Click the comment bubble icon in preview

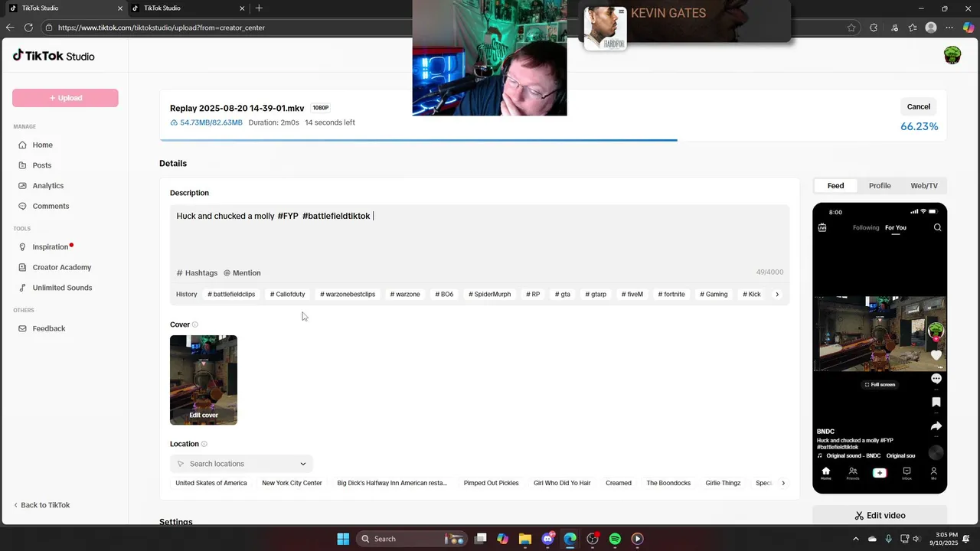[936, 379]
